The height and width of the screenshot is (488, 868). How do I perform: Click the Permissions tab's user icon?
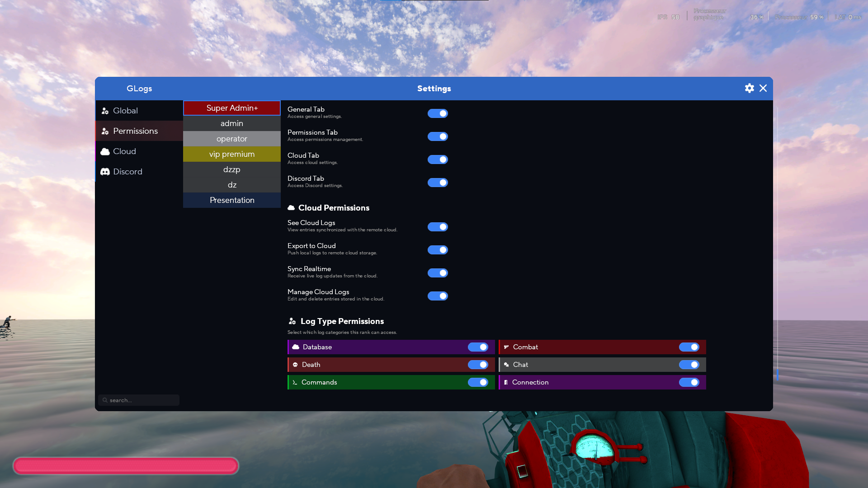105,131
